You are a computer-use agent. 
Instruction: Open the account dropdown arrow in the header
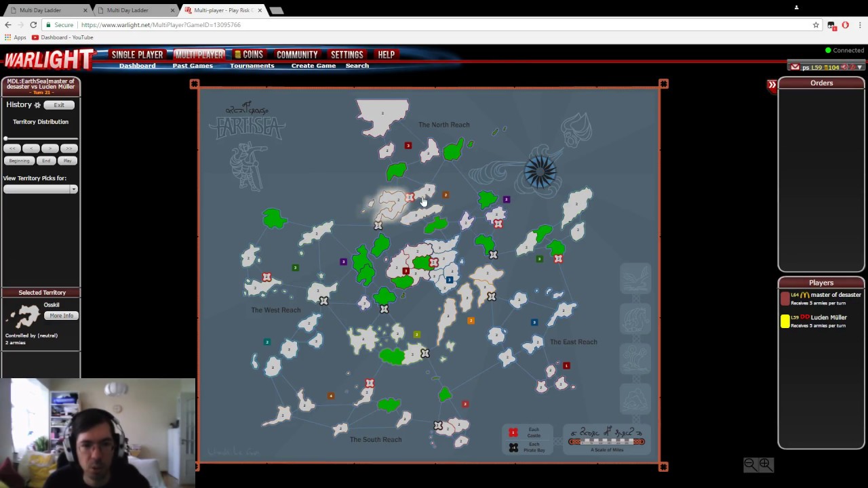coord(859,67)
